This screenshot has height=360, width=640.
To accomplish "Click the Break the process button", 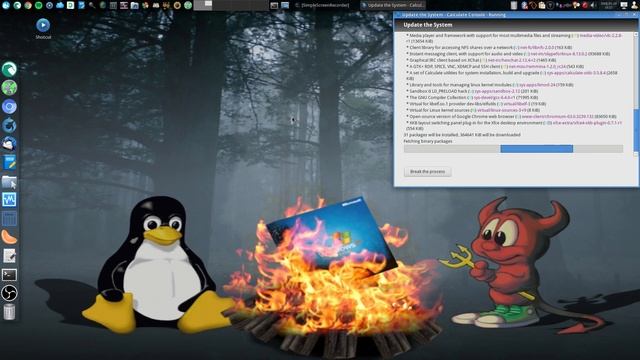I will click(427, 171).
